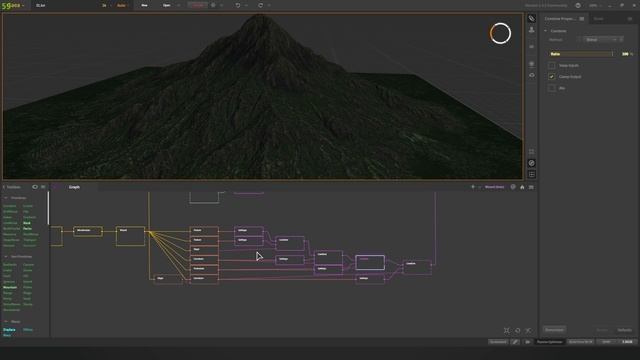Collapse the third Toolbox section above Displace
Viewport: 640px width, 360px height.
point(6,322)
